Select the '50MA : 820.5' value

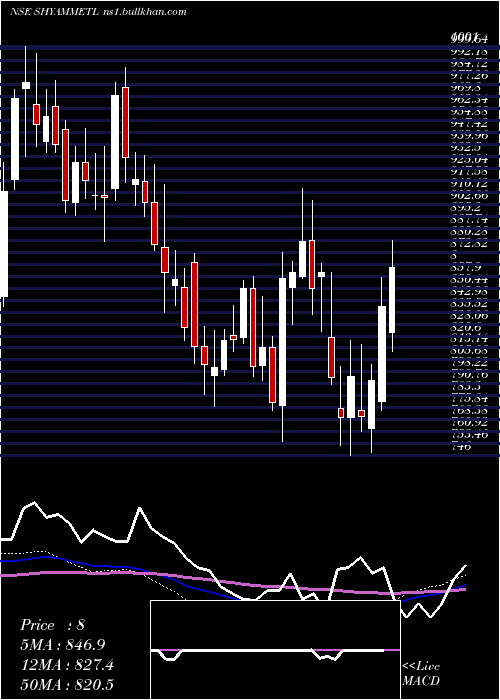[67, 684]
